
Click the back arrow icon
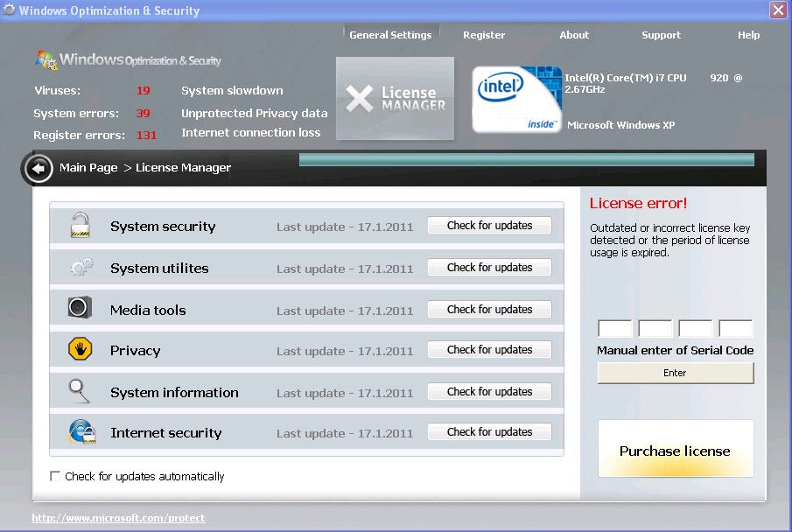(39, 168)
